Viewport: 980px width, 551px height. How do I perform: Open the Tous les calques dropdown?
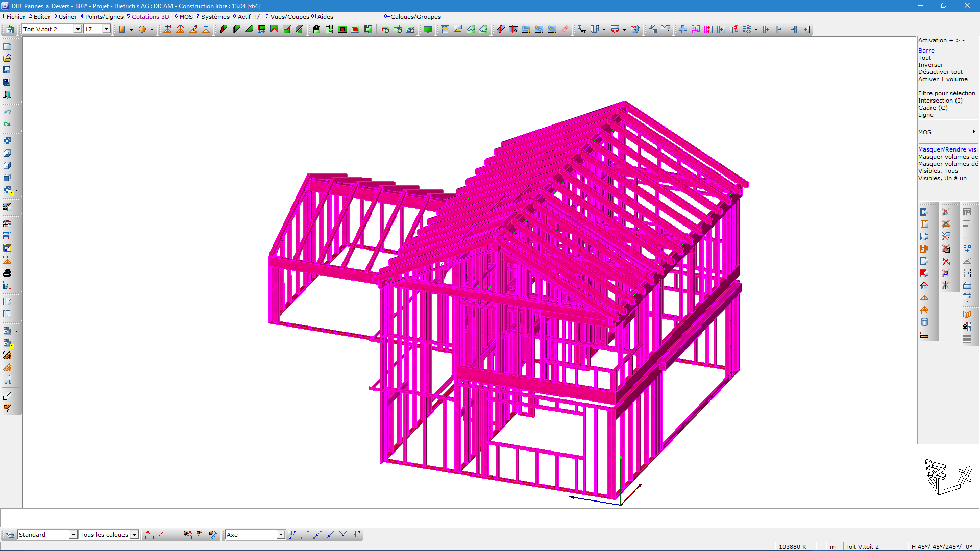(134, 535)
